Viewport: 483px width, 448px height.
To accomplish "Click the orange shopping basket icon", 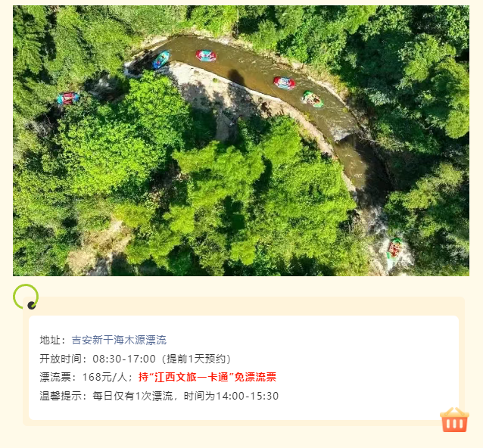I will pyautogui.click(x=454, y=420).
